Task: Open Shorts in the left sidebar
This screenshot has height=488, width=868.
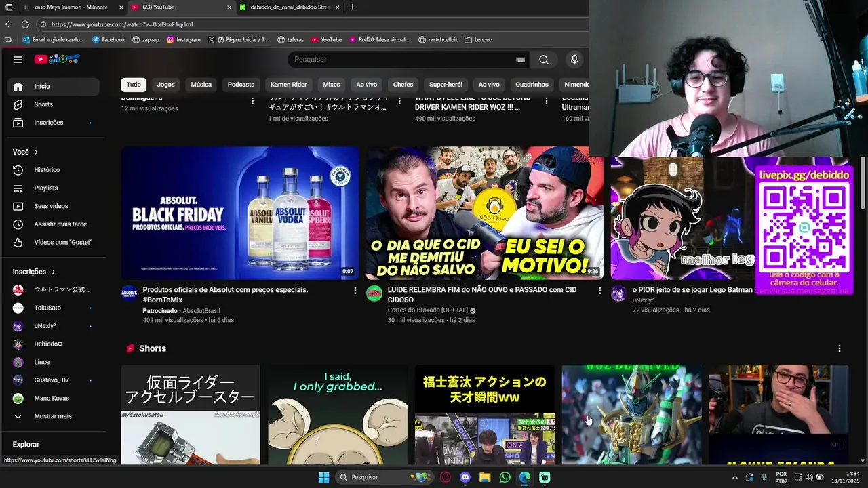Action: coord(53,104)
